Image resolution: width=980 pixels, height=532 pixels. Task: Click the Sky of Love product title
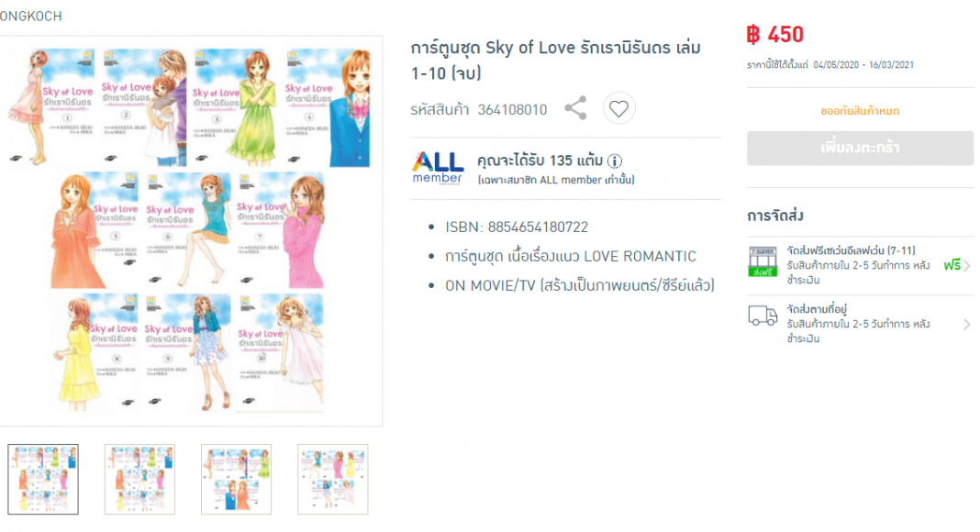[x=556, y=60]
